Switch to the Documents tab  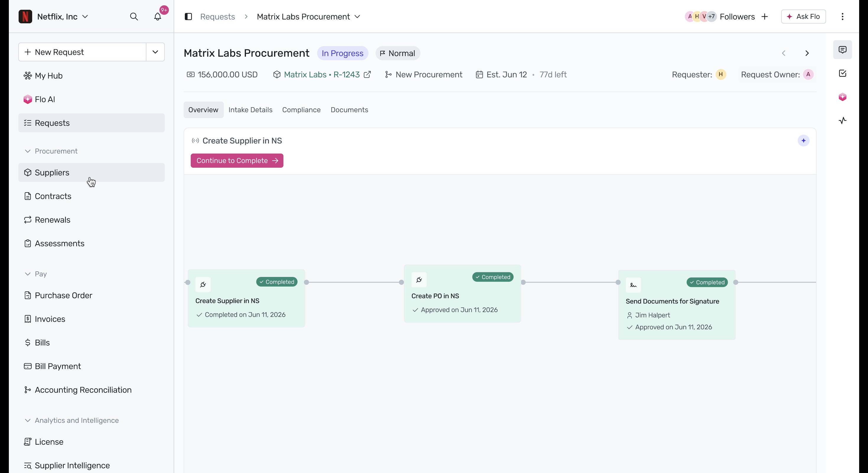pos(350,110)
